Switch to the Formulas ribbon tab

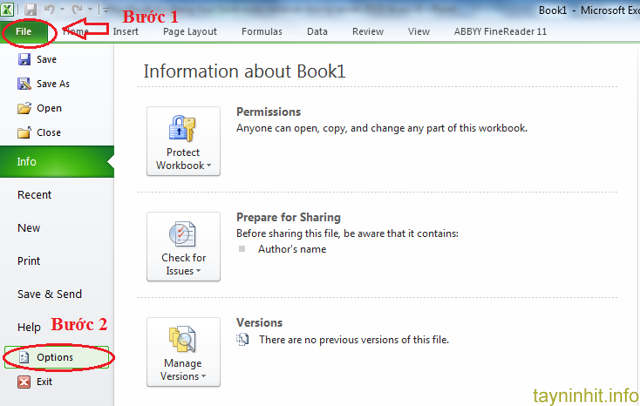[x=261, y=31]
